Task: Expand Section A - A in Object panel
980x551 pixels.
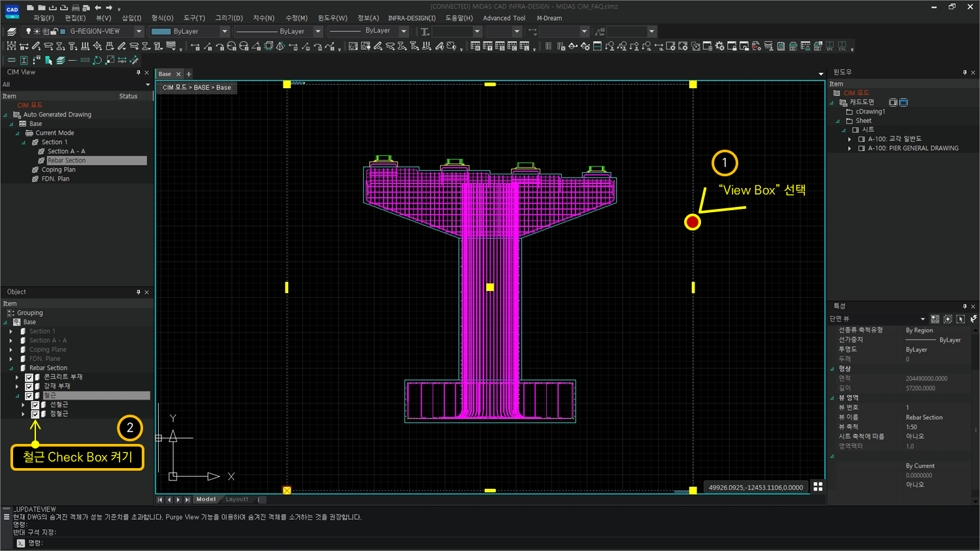Action: click(x=11, y=341)
